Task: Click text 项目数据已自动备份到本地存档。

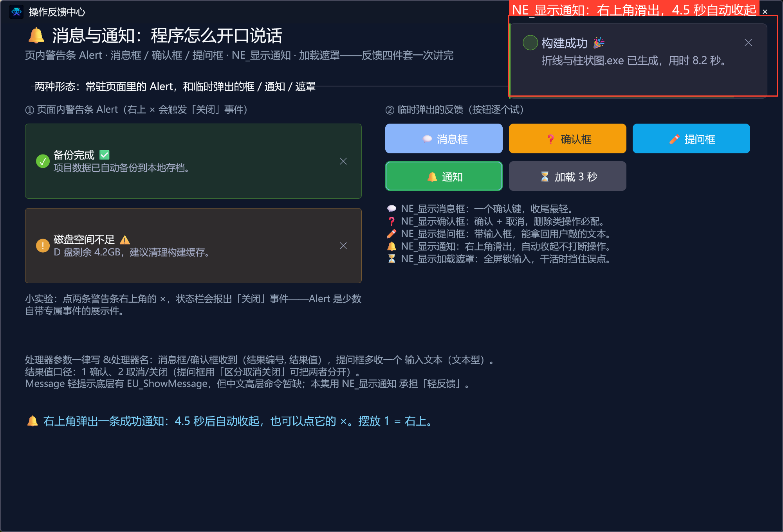Action: pyautogui.click(x=122, y=168)
